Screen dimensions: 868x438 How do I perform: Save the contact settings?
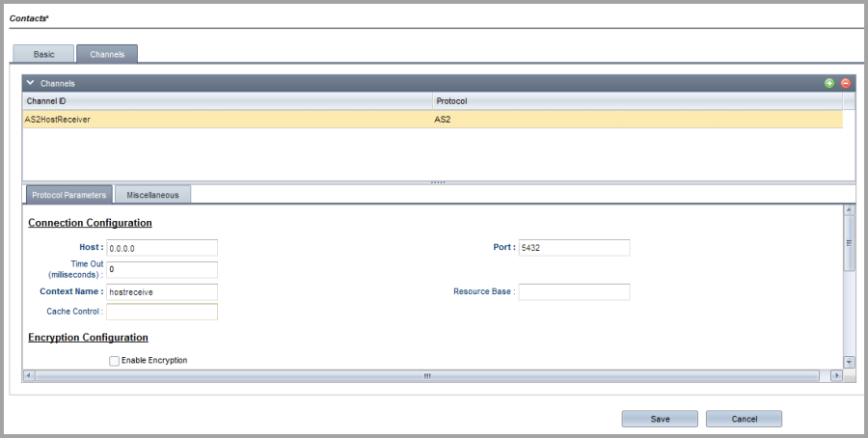(660, 419)
